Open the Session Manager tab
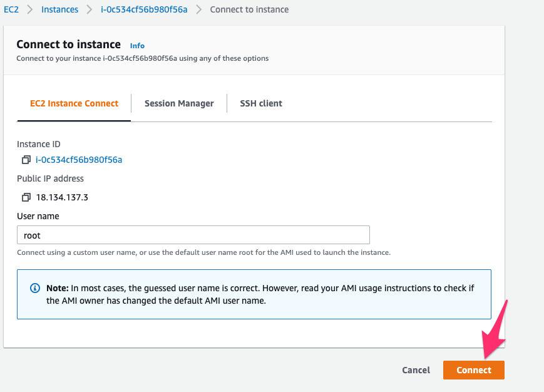Screen dimensions: 544x392 (179, 103)
